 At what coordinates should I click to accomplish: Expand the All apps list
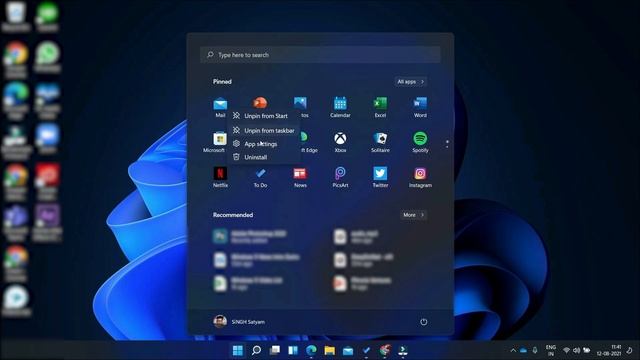tap(411, 82)
